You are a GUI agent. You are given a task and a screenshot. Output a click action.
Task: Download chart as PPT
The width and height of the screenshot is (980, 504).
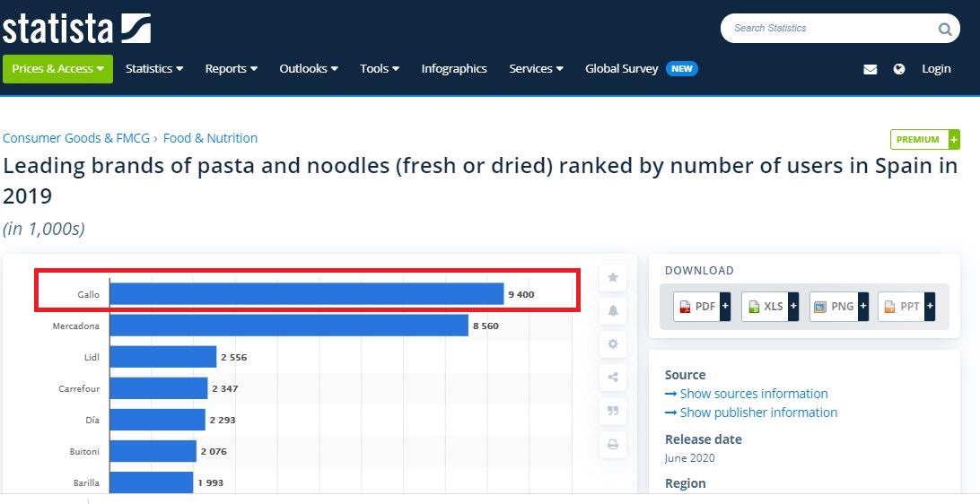point(906,306)
